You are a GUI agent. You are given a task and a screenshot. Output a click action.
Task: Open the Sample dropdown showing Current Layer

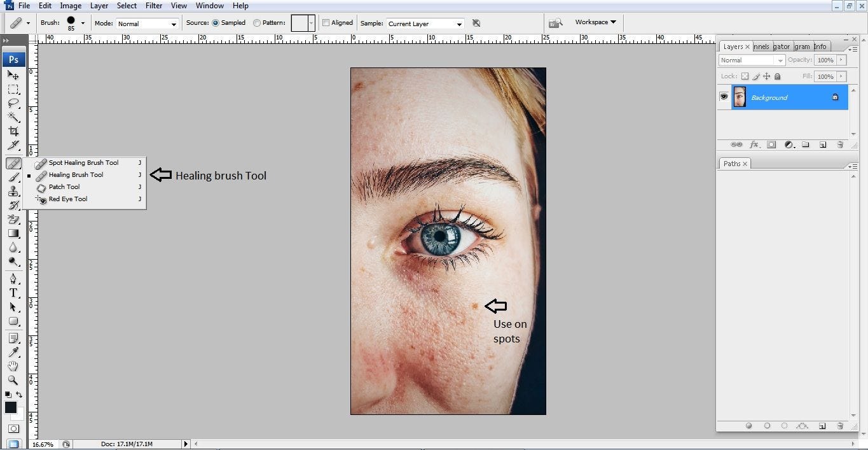coord(425,24)
